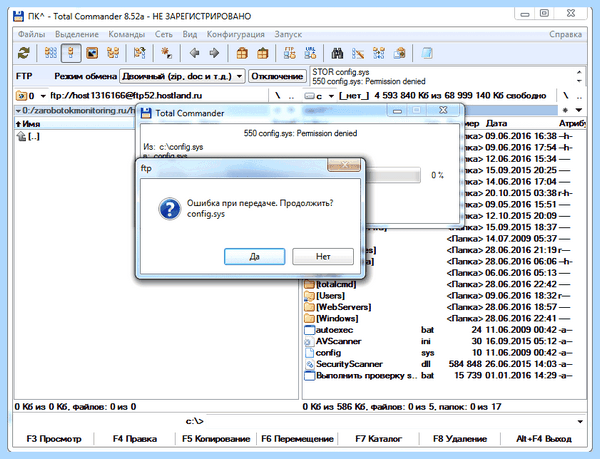Click the copy names to clipboard icon
600x459 pixels.
(x=399, y=53)
